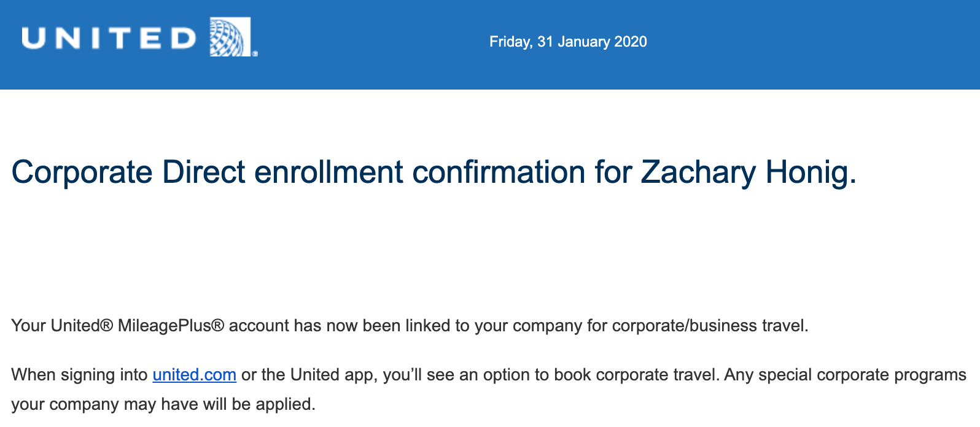Open the united.com hyperlink
The height and width of the screenshot is (427, 980).
pyautogui.click(x=194, y=375)
